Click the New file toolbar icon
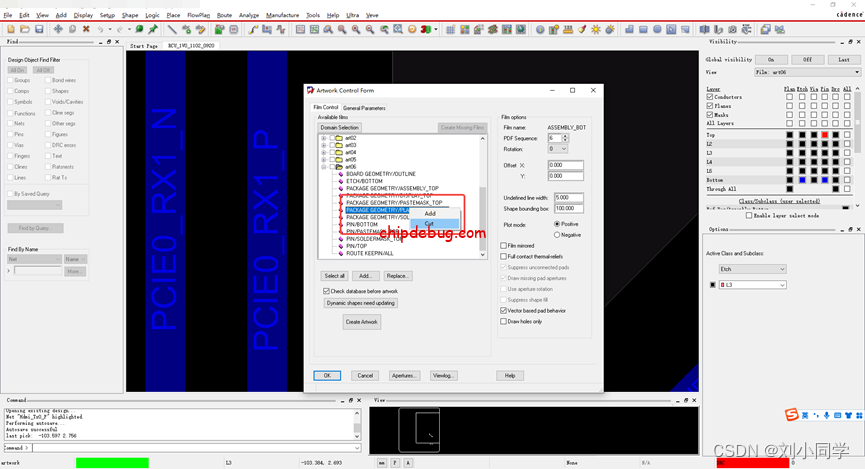 coord(8,29)
